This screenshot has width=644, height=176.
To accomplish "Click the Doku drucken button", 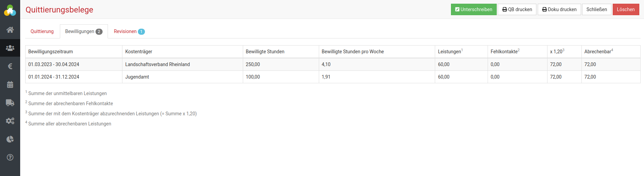I will tap(559, 9).
